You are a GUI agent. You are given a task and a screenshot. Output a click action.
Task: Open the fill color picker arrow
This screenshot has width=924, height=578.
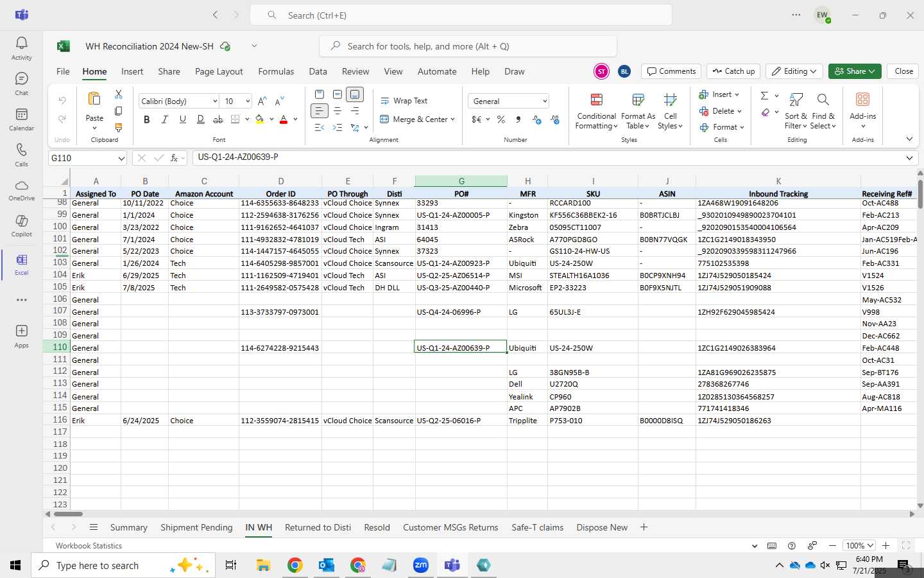tap(272, 119)
